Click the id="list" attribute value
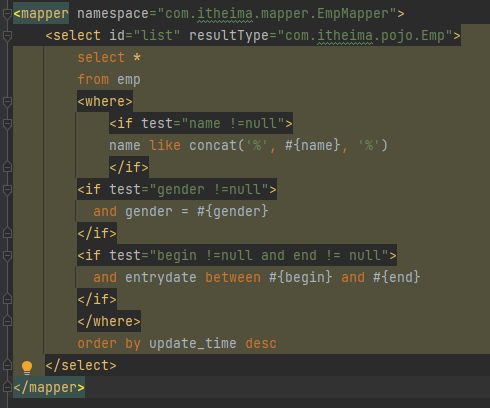The height and width of the screenshot is (408, 490). coord(157,36)
